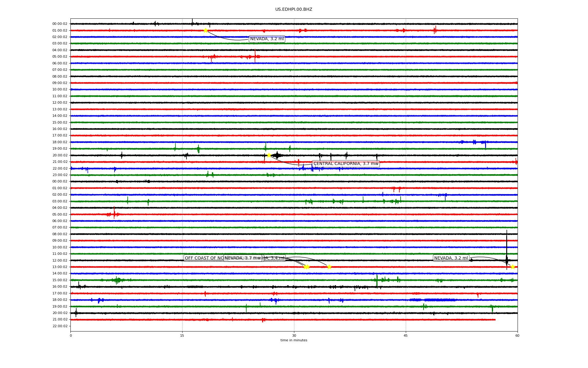Click the NEVADA, 3.7 mw annotation box
The image size is (588, 368).
click(243, 258)
